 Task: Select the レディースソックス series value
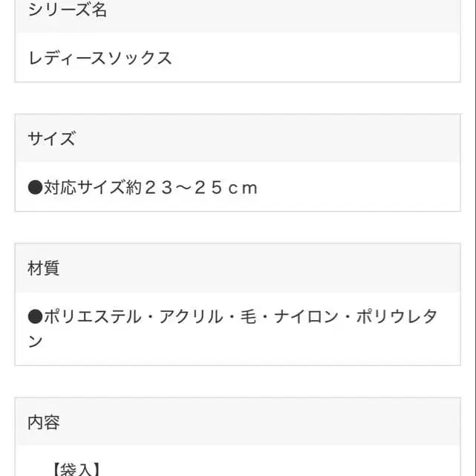(x=100, y=58)
